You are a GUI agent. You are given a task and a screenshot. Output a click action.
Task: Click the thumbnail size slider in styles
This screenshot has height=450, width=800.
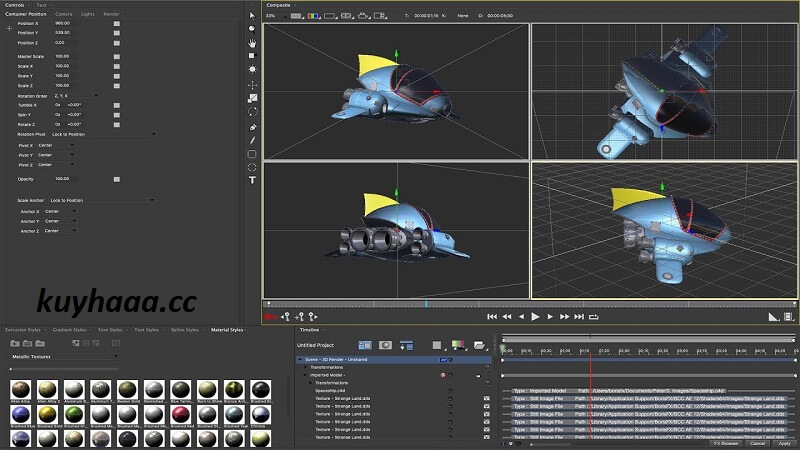pos(64,369)
